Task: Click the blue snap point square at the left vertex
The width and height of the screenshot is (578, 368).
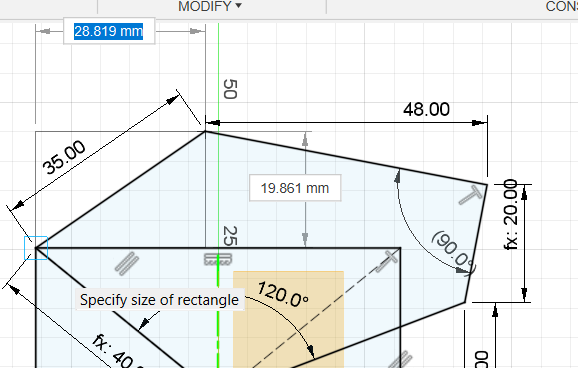Action: 36,248
